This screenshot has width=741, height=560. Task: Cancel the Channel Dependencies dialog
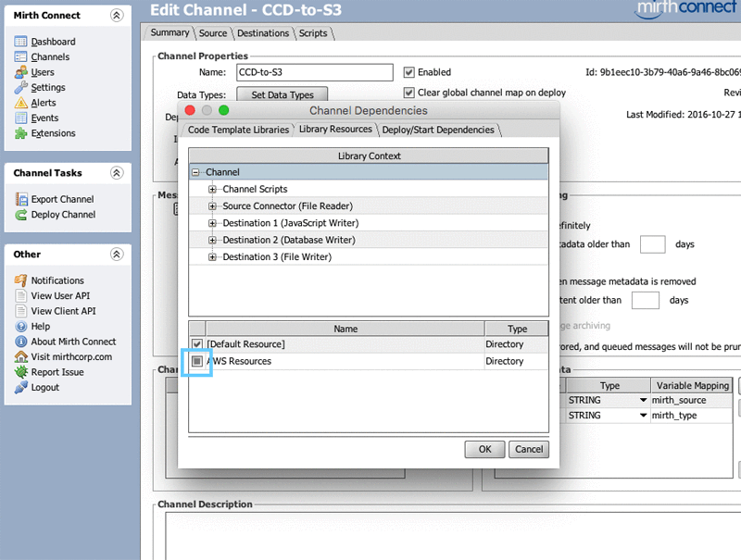click(529, 449)
